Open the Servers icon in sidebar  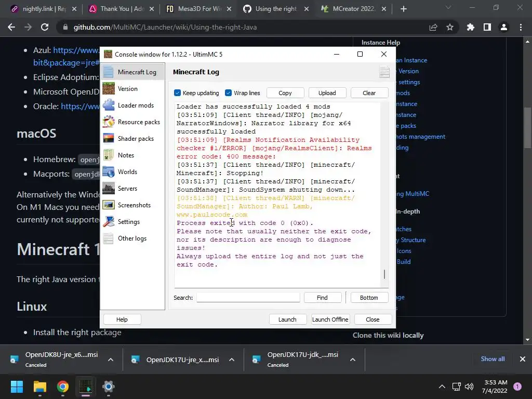coord(109,188)
